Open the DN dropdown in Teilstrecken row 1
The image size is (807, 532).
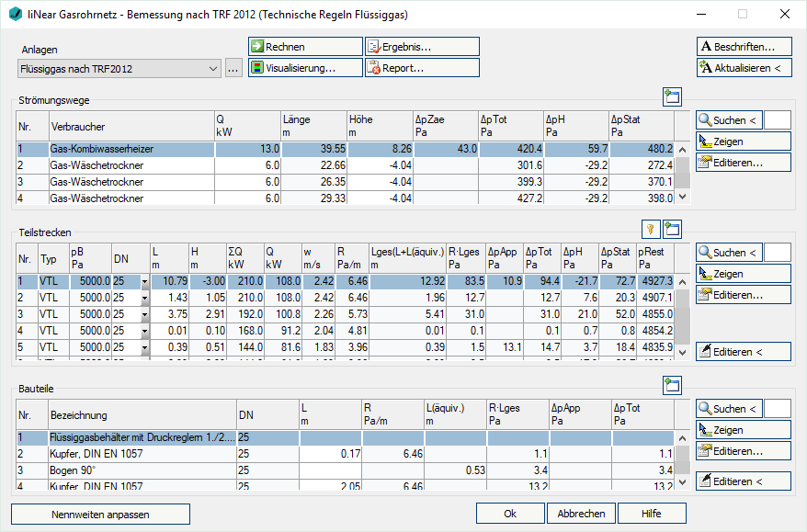144,281
